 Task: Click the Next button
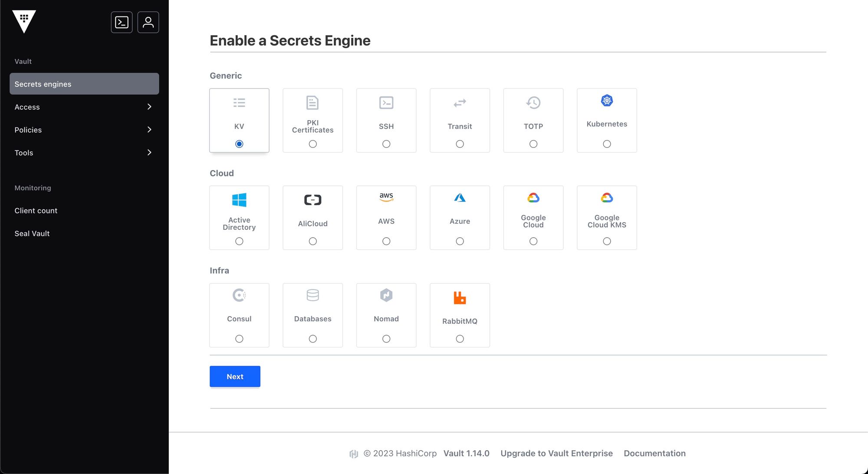point(235,376)
